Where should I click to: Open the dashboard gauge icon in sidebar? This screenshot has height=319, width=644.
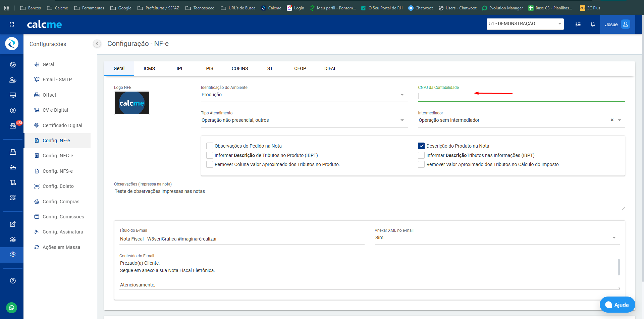[x=13, y=65]
